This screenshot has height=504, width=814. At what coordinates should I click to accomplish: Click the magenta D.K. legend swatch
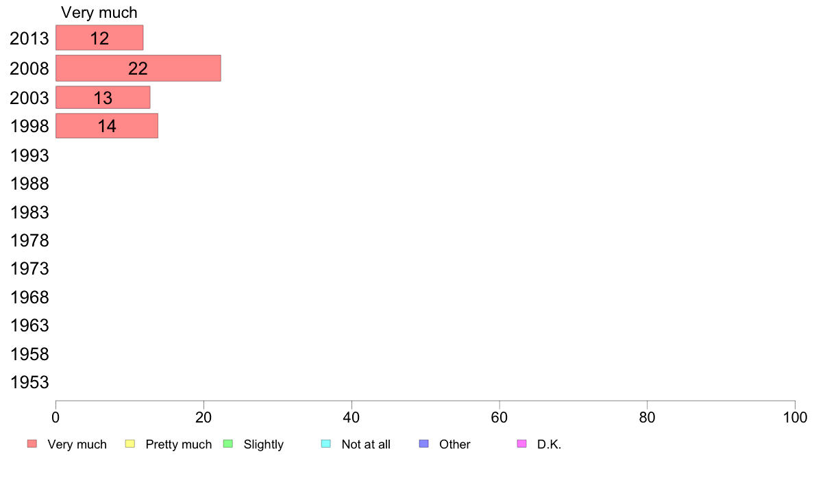pos(521,444)
